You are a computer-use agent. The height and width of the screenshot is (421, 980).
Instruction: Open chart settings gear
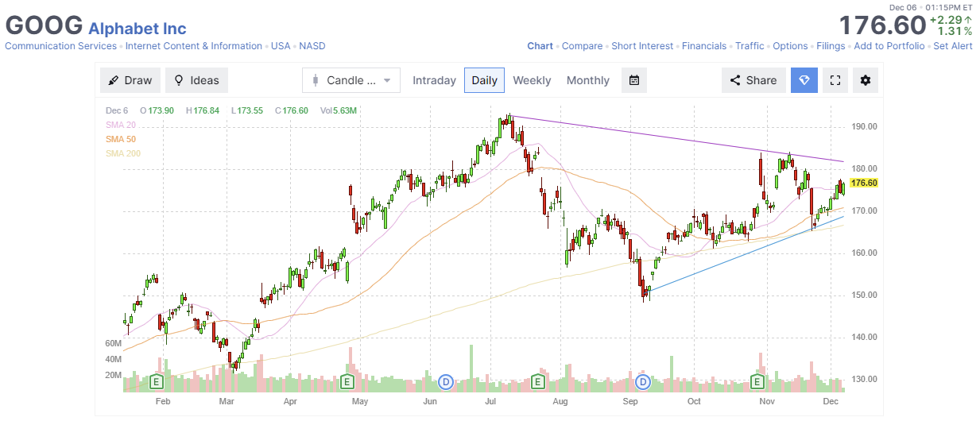(866, 80)
